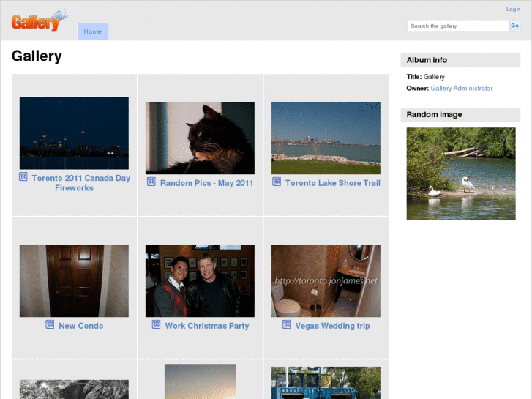Click the Login link
The height and width of the screenshot is (399, 532).
[x=513, y=10]
